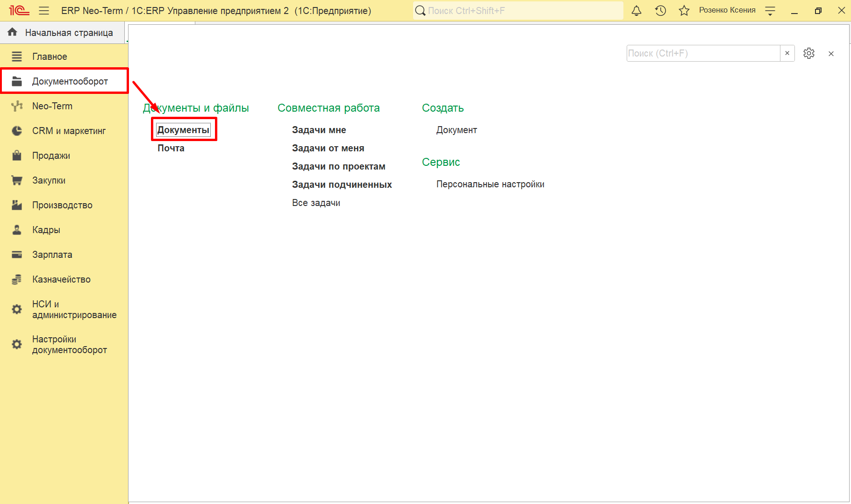Open Персональные настройки
The image size is (851, 504).
[490, 184]
